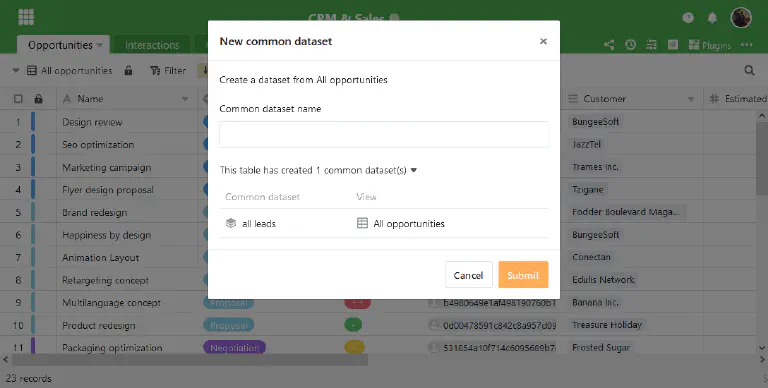Click the Frosted Sugar customer cell

point(601,347)
